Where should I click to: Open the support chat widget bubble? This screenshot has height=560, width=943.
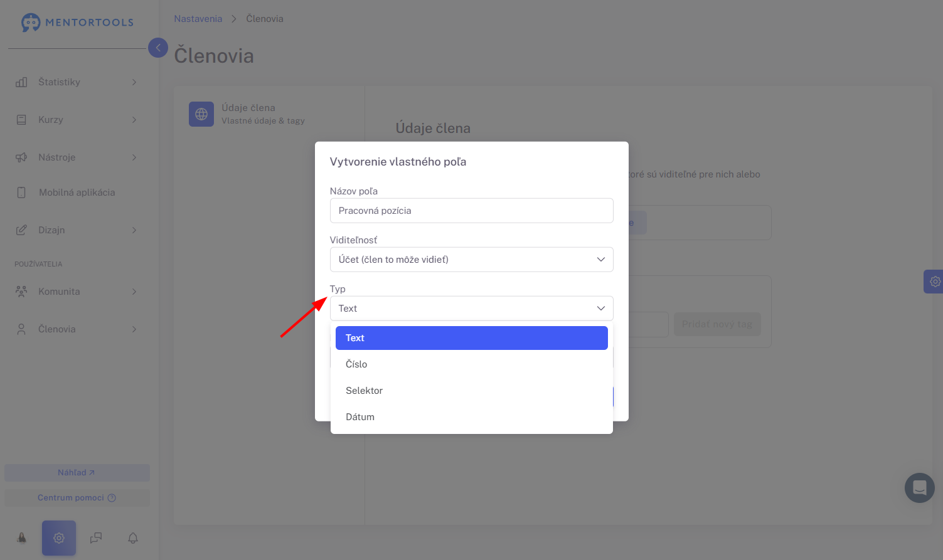(x=920, y=488)
